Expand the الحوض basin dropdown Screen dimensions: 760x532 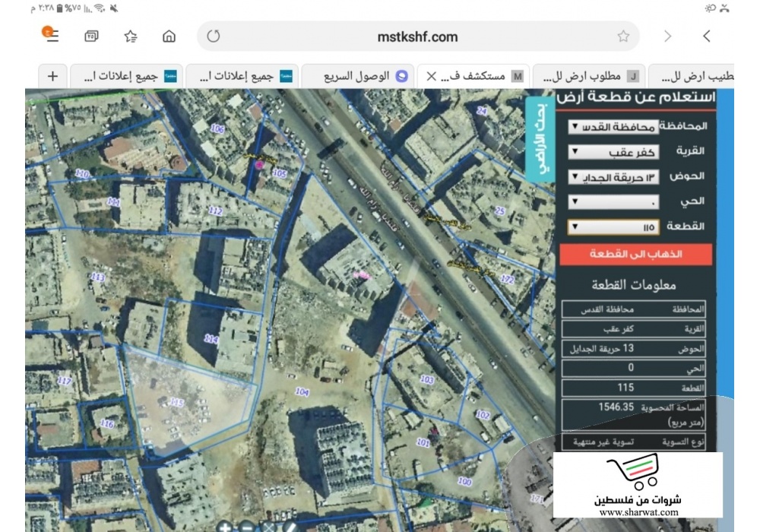(x=613, y=177)
